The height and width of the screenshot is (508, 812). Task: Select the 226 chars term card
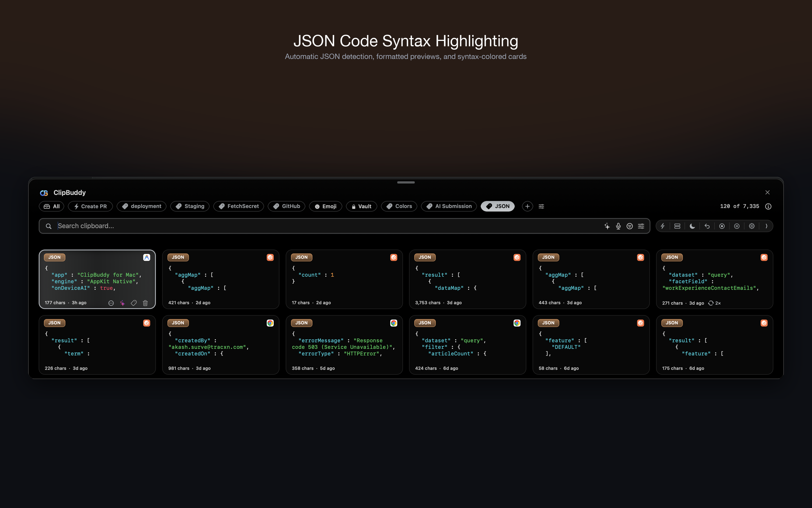[x=97, y=345]
